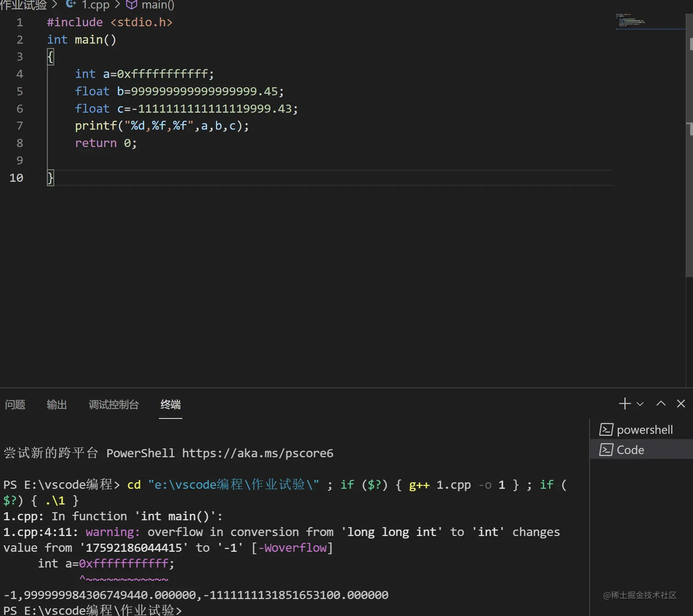Click the 'int main()' declaration text
693x616 pixels.
pos(82,39)
